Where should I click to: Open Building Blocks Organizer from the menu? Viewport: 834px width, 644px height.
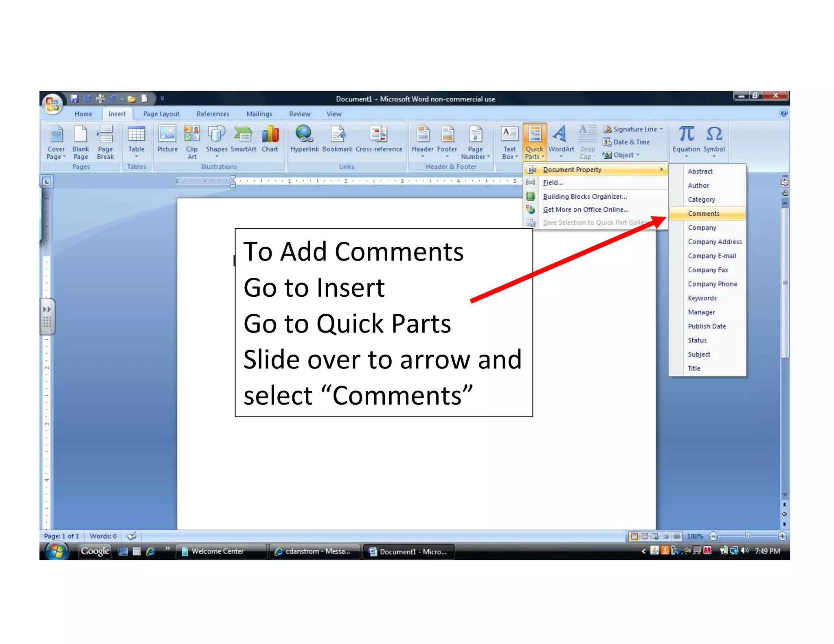click(x=585, y=197)
